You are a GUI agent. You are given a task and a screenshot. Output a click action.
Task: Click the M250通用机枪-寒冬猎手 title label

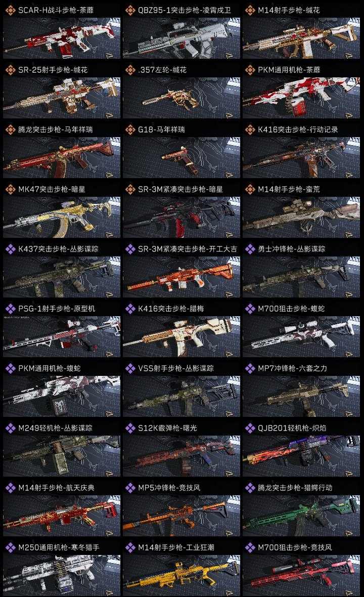pos(59,547)
